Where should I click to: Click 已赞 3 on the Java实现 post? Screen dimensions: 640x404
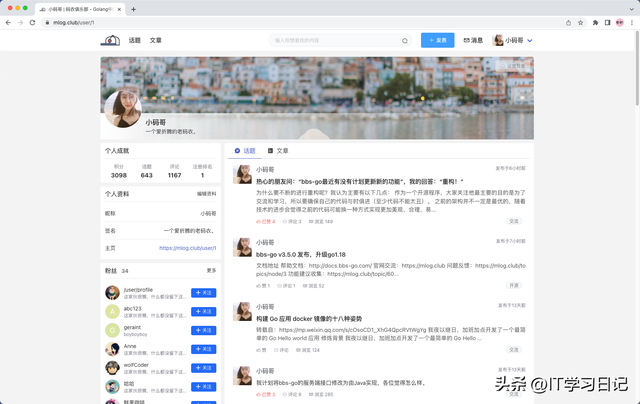pyautogui.click(x=266, y=394)
